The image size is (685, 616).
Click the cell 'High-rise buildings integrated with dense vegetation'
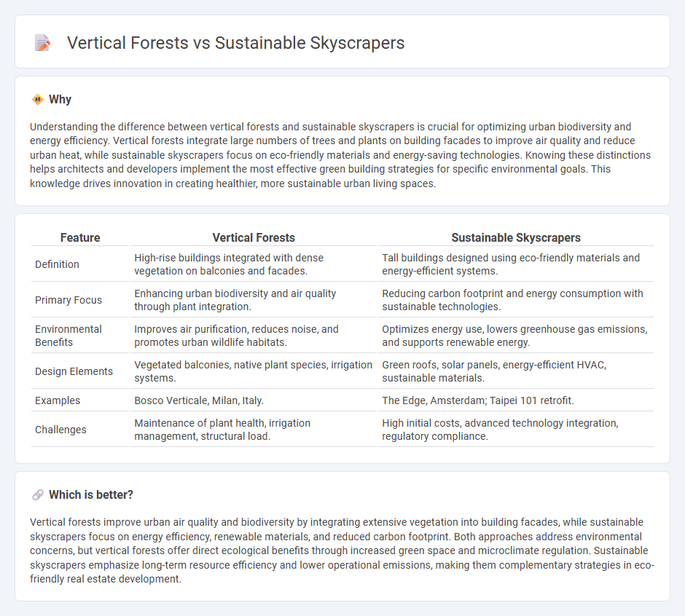click(x=254, y=264)
